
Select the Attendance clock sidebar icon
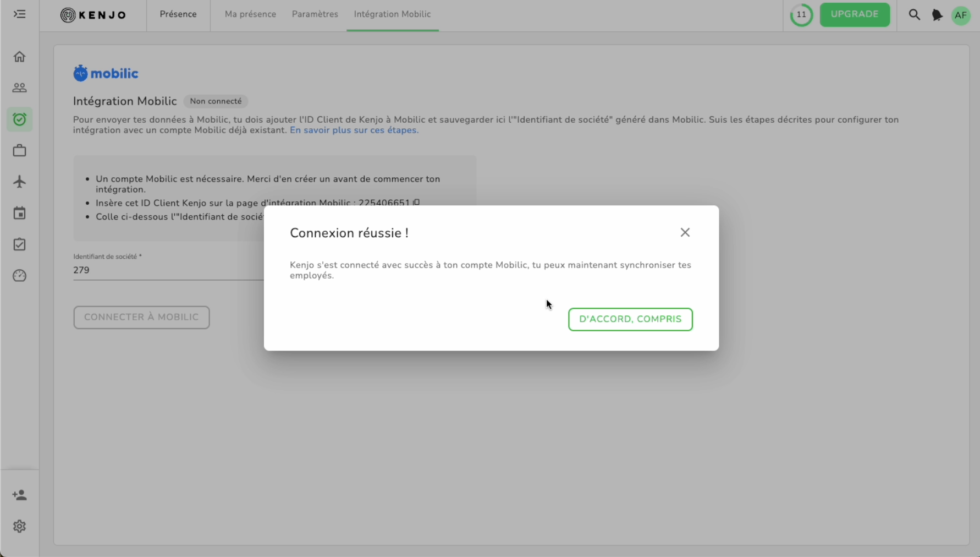point(20,119)
